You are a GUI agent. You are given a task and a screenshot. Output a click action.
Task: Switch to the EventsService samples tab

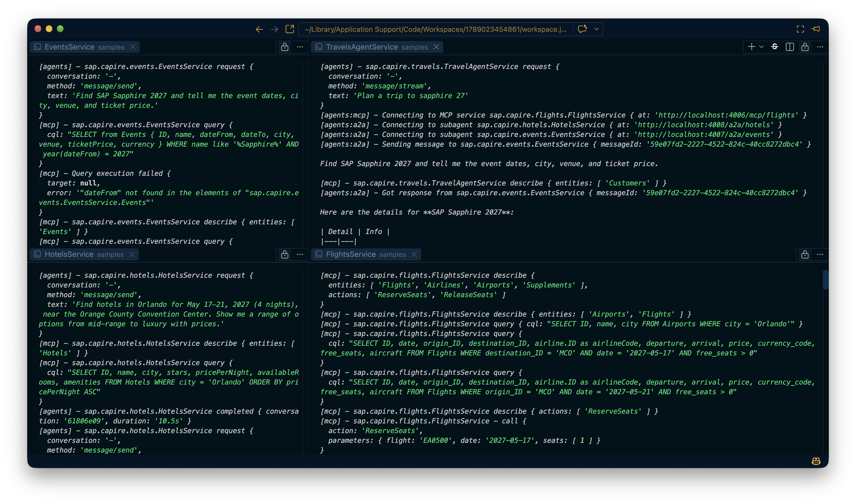click(x=84, y=47)
